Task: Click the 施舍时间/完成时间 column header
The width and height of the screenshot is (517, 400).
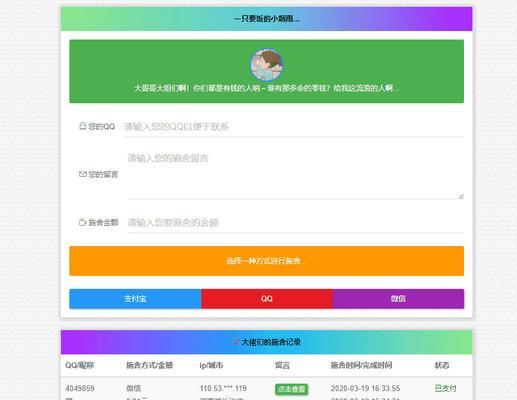Action: (361, 365)
